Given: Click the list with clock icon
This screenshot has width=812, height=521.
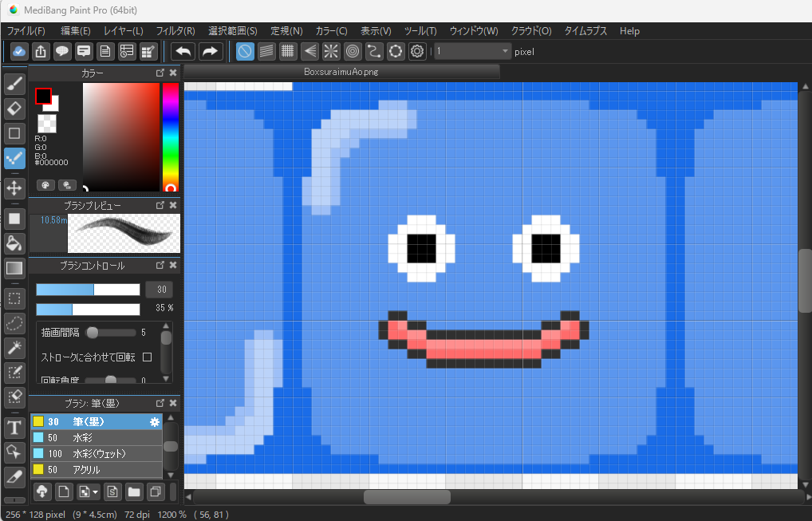Looking at the screenshot, I should click(x=127, y=51).
